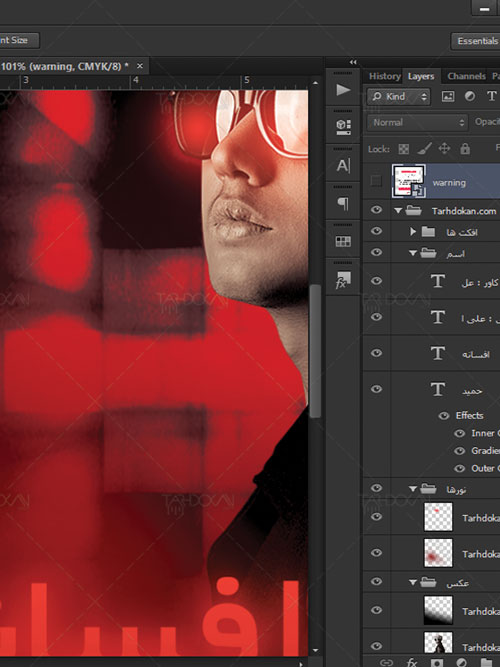Toggle the Outer Glow effect eye

click(460, 468)
